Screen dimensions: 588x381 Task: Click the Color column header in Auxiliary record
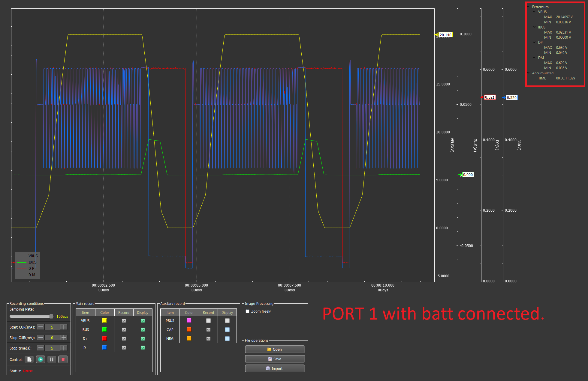point(189,312)
